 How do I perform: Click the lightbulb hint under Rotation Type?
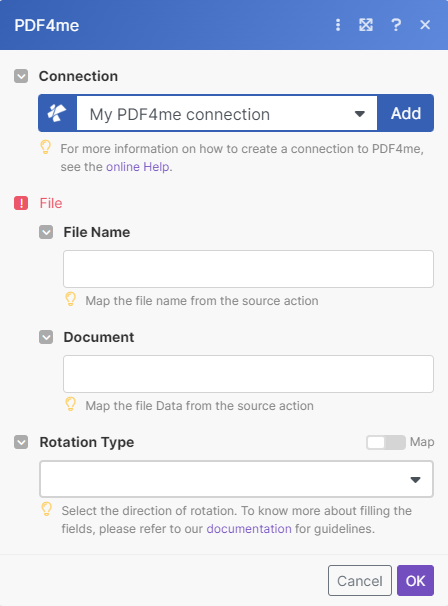click(46, 509)
